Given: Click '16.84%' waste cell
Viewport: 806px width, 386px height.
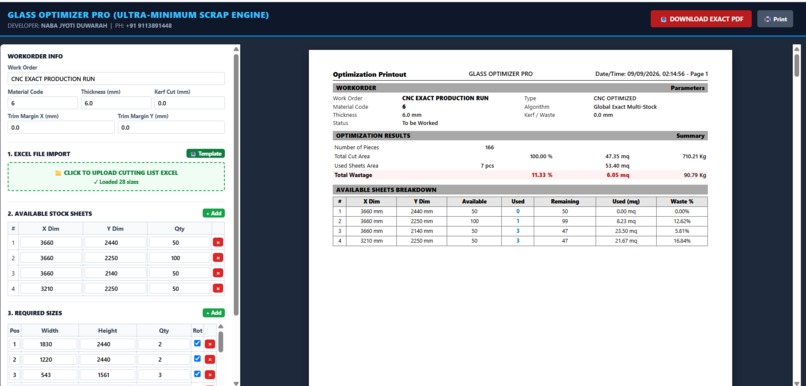Looking at the screenshot, I should [682, 241].
